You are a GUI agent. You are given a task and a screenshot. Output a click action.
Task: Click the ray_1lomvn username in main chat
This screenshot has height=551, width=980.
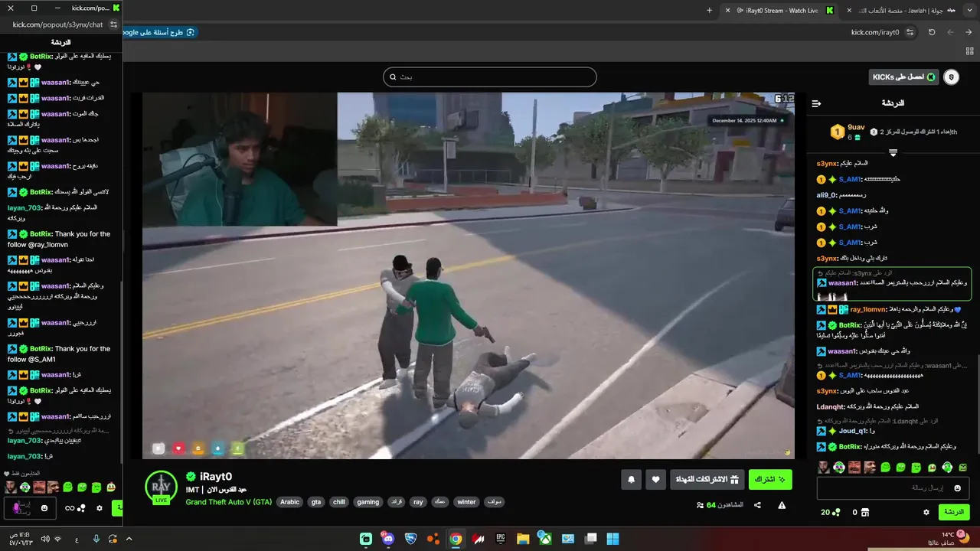pyautogui.click(x=867, y=310)
